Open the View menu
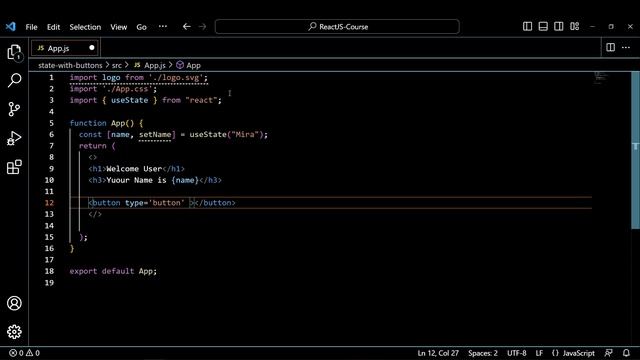The height and width of the screenshot is (360, 640). [x=118, y=27]
